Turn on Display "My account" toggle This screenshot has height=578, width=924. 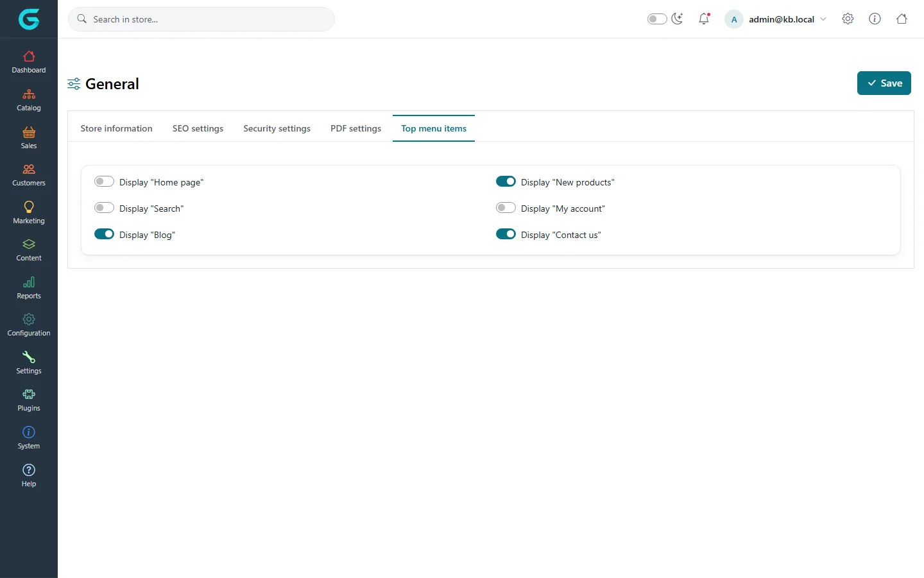[506, 208]
